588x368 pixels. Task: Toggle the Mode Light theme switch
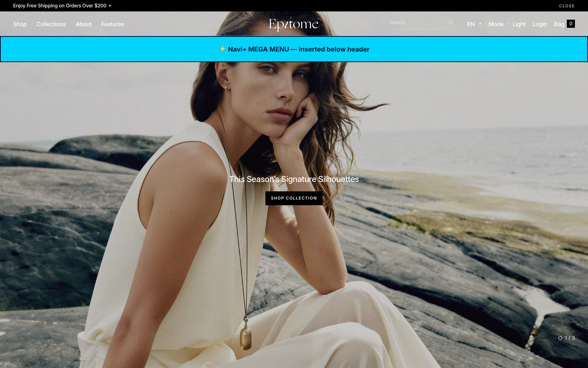tap(507, 24)
